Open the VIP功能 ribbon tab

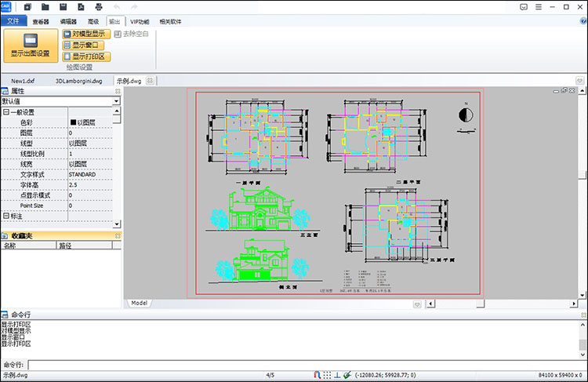[140, 22]
